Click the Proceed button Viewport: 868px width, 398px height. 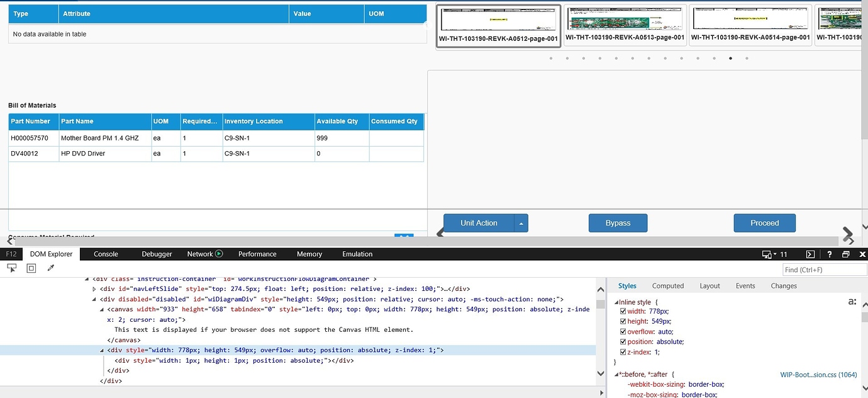tap(764, 223)
